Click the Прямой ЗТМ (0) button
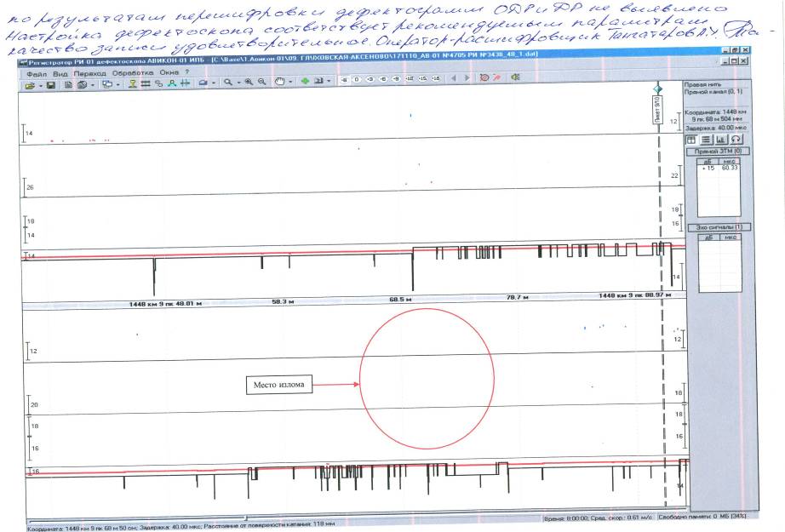 pyautogui.click(x=713, y=151)
